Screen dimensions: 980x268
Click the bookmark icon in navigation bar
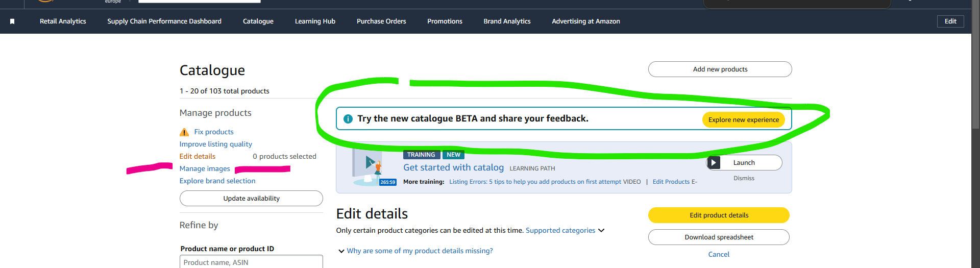tap(12, 21)
